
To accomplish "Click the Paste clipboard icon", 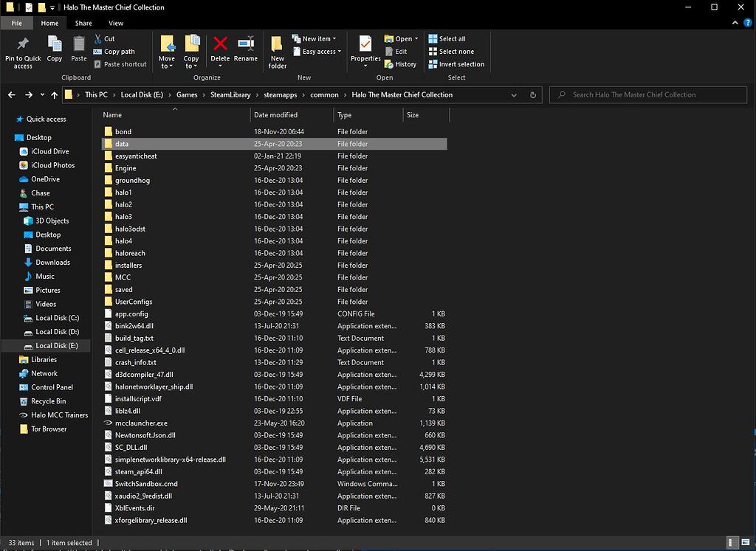I will coord(79,46).
